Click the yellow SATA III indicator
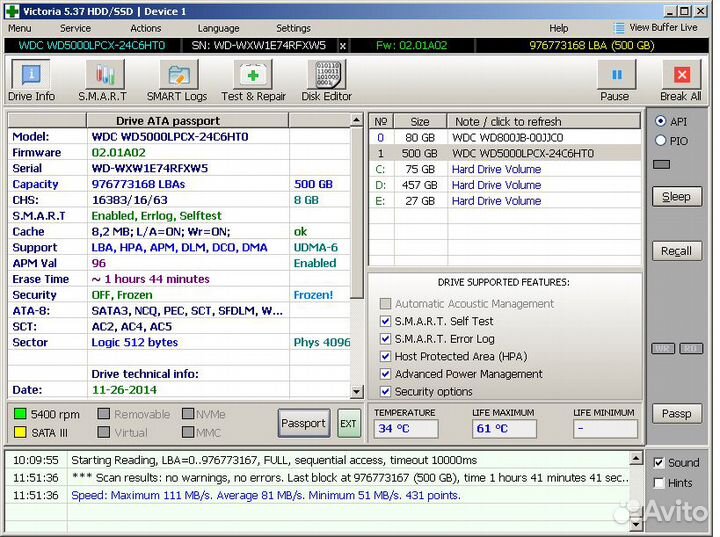 pos(20,432)
